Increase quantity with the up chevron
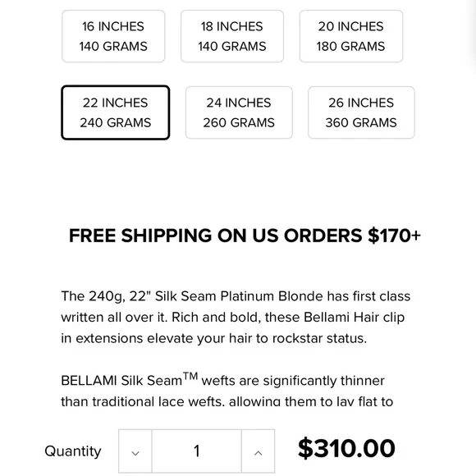The height and width of the screenshot is (476, 476). coord(258,451)
